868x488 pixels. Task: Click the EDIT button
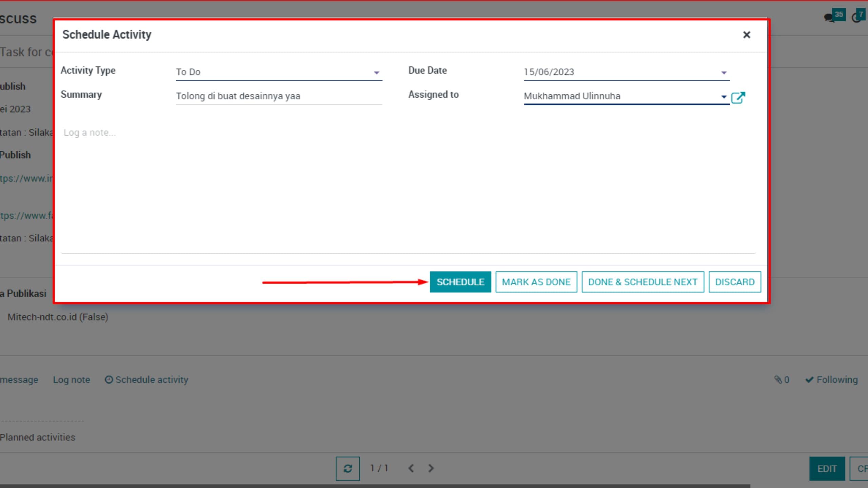pos(827,469)
